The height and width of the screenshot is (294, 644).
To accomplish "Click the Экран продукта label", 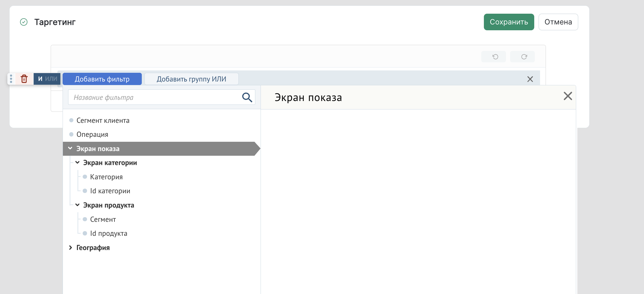I will click(x=109, y=205).
